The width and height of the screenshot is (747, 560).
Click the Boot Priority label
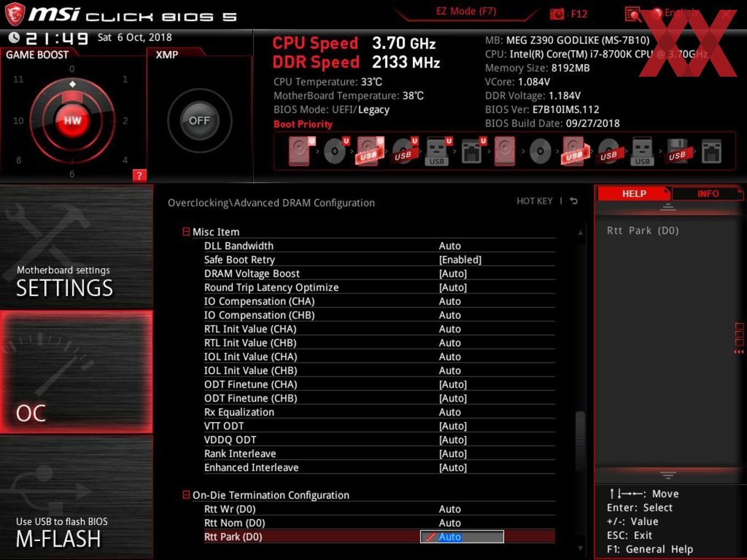coord(303,124)
